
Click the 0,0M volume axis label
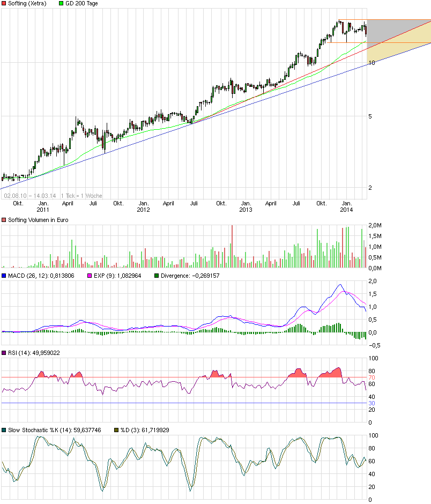tap(375, 269)
